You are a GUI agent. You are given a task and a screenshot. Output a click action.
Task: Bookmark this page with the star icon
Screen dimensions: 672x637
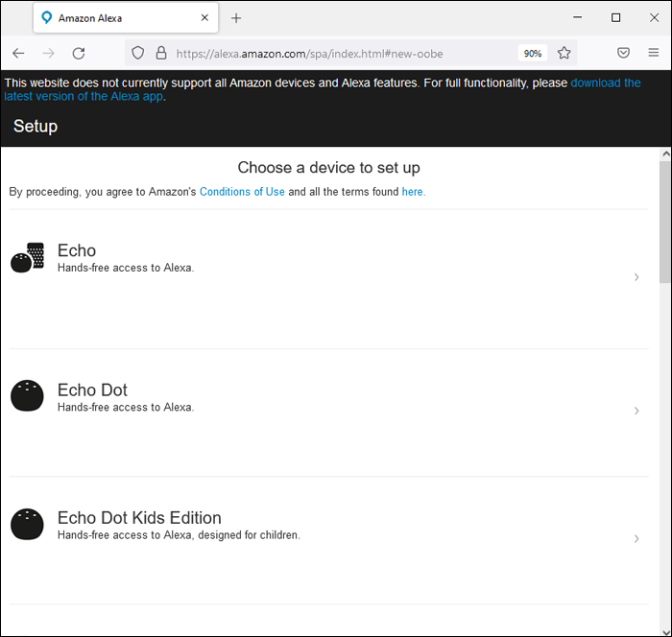564,53
